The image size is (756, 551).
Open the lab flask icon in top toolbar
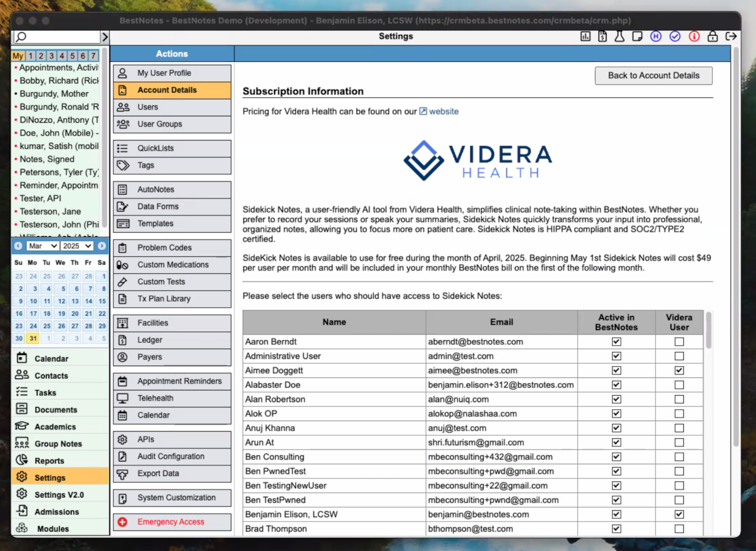(x=619, y=37)
